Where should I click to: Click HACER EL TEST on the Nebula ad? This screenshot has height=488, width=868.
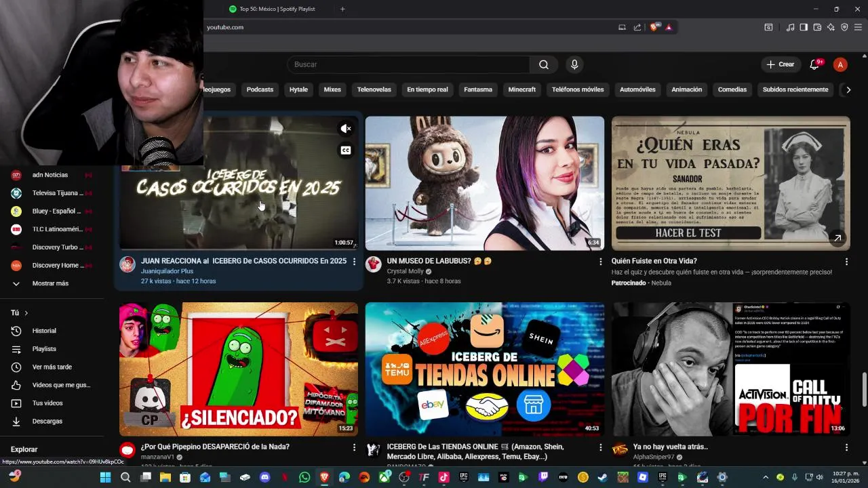pos(688,233)
